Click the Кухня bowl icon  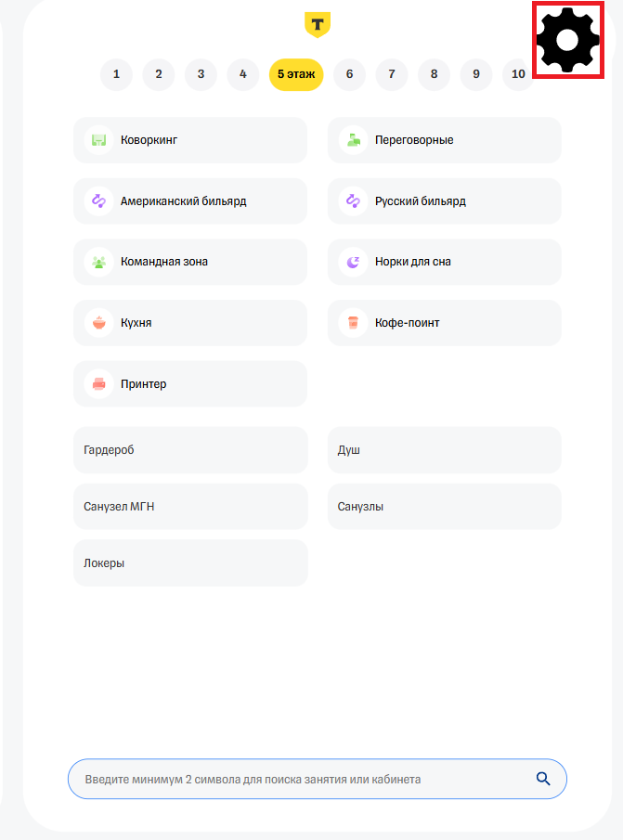97,323
